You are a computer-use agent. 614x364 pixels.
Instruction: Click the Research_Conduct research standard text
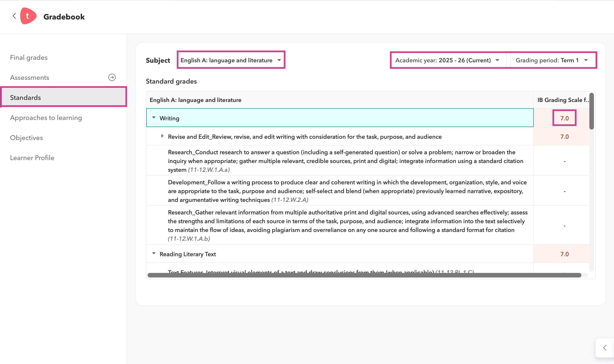(x=345, y=161)
